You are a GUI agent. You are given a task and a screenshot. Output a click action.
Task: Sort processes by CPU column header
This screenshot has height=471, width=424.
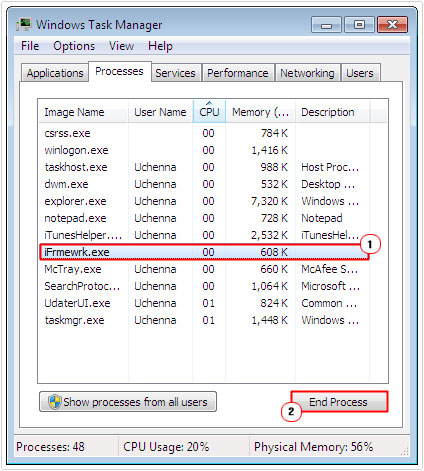[x=209, y=112]
